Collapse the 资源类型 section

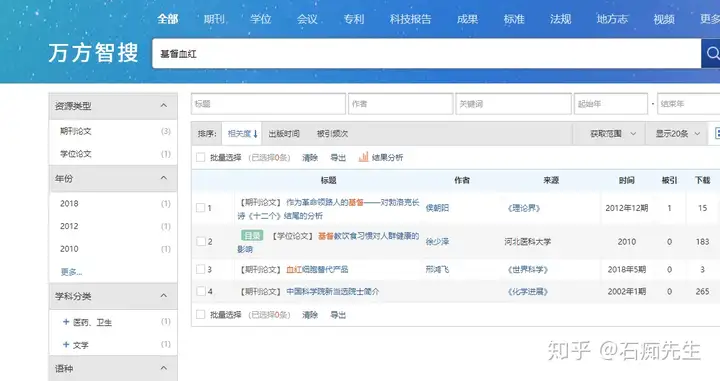[163, 106]
